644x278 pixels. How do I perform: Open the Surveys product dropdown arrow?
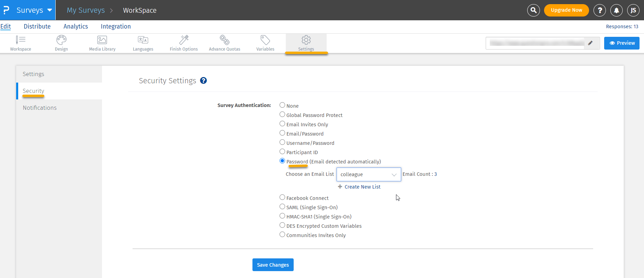[50, 10]
